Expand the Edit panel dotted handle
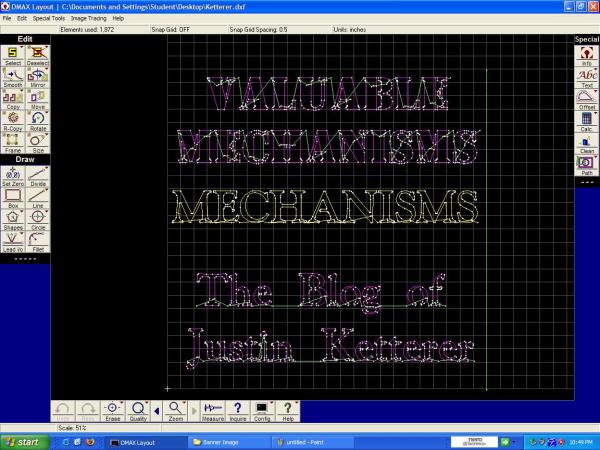600x450 pixels. (x=25, y=257)
